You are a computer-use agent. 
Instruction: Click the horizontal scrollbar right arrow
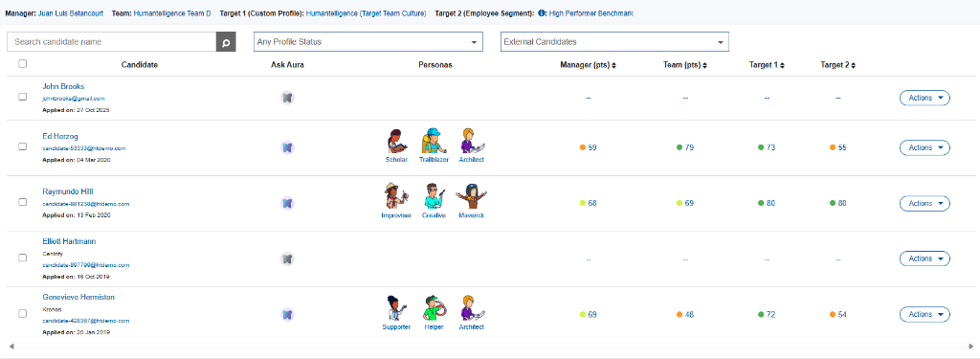(970, 346)
